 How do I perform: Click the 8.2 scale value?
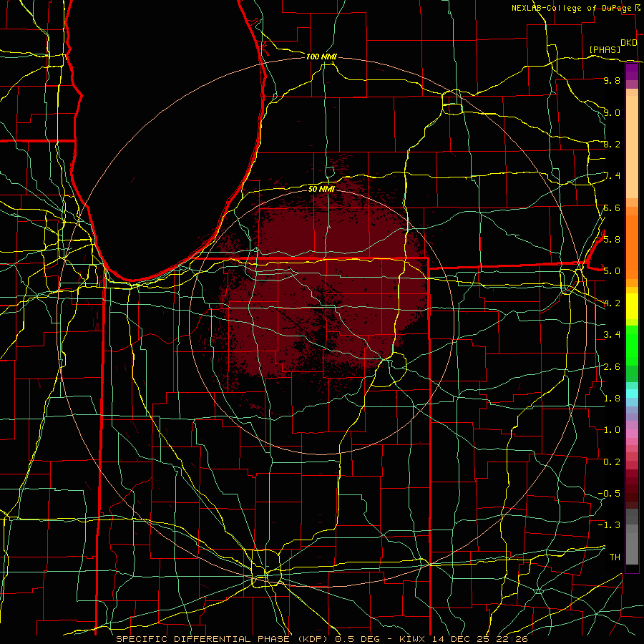coord(612,144)
